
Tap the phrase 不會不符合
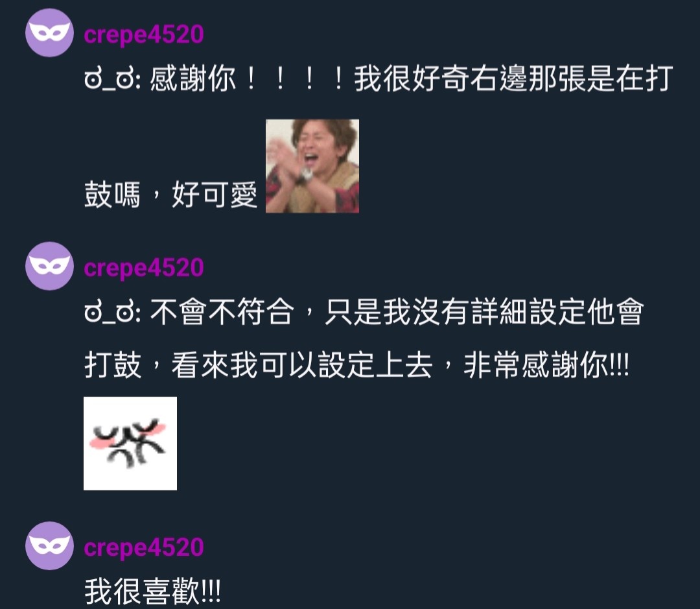click(x=222, y=312)
